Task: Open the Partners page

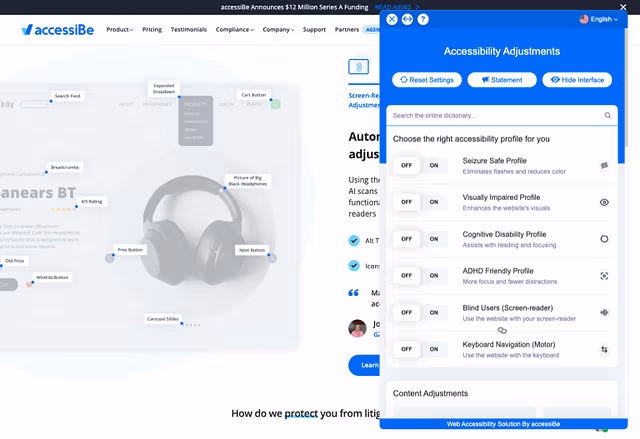Action: pos(347,29)
